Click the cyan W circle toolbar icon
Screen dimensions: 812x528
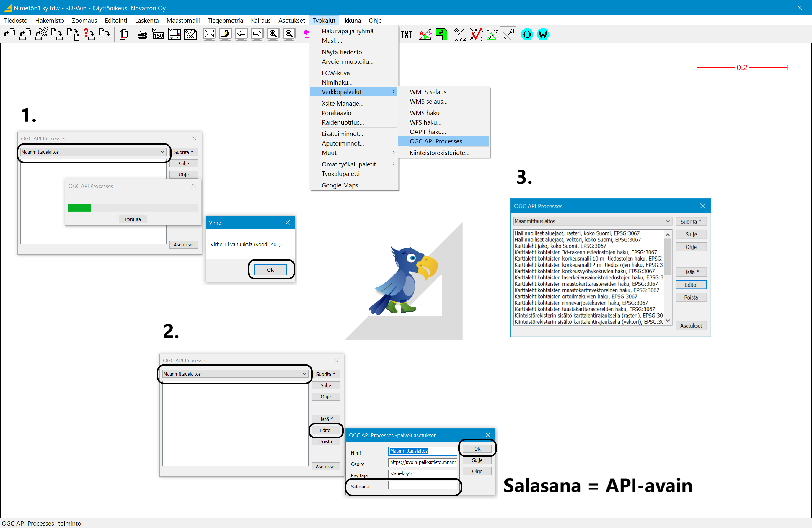[x=542, y=35]
